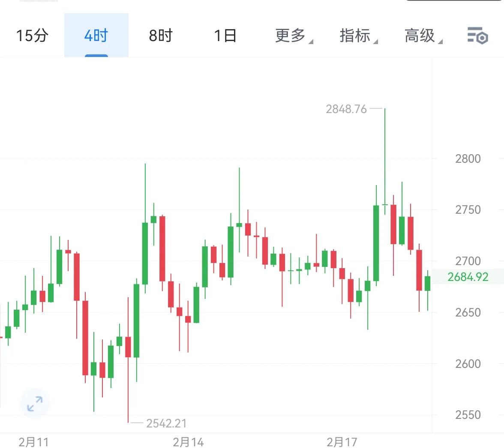Viewport: 504px width, 448px height.
Task: Open the 指标 indicators dropdown
Action: click(x=355, y=36)
